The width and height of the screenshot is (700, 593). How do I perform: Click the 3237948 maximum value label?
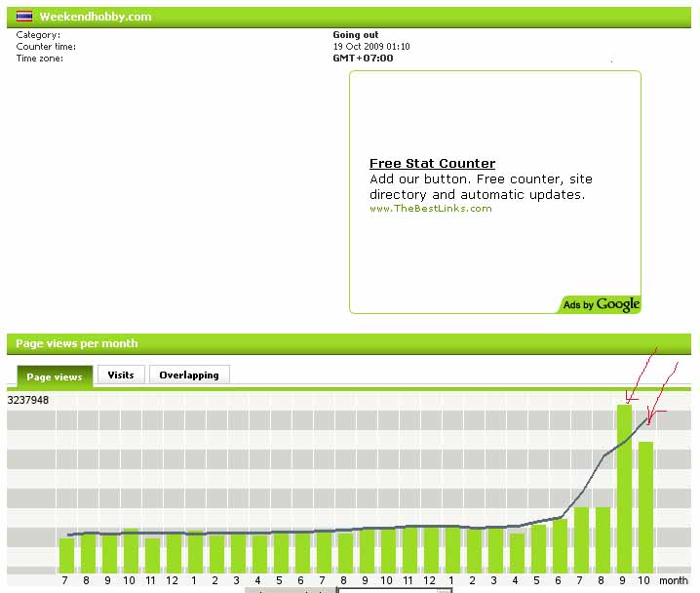point(28,400)
